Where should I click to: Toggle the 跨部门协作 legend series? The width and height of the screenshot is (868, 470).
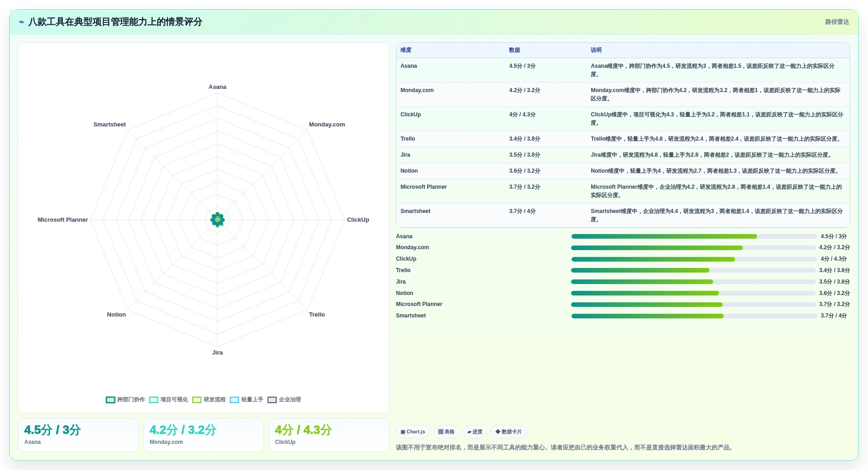(x=125, y=399)
